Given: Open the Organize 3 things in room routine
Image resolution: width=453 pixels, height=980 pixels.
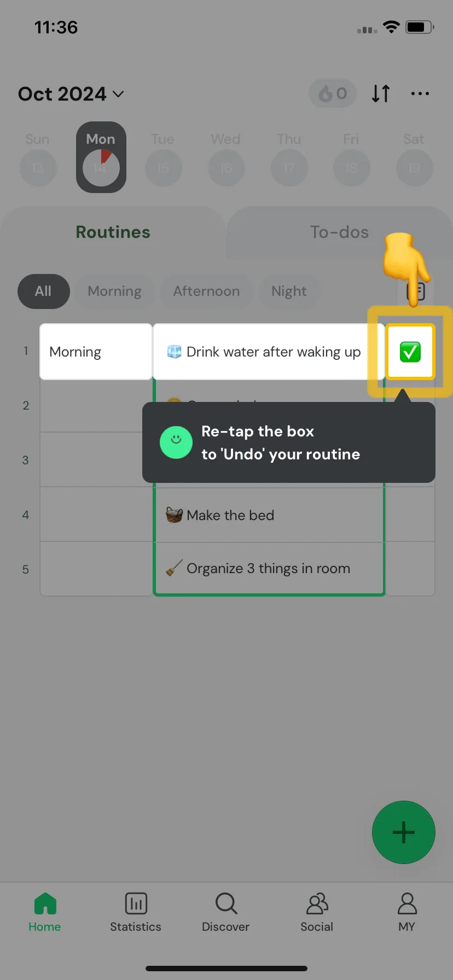Looking at the screenshot, I should point(269,569).
